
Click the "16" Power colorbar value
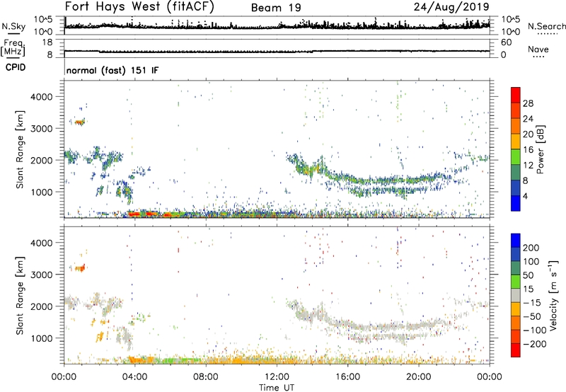click(x=528, y=150)
